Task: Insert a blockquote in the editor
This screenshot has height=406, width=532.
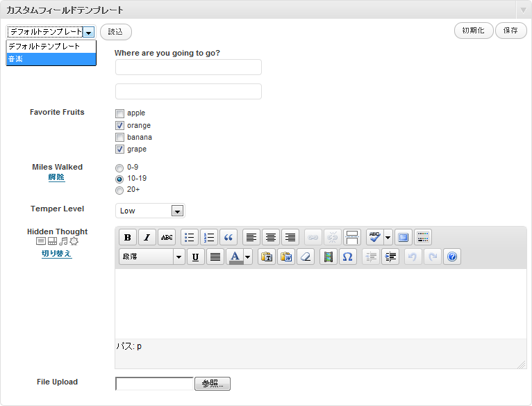Action: pyautogui.click(x=228, y=237)
